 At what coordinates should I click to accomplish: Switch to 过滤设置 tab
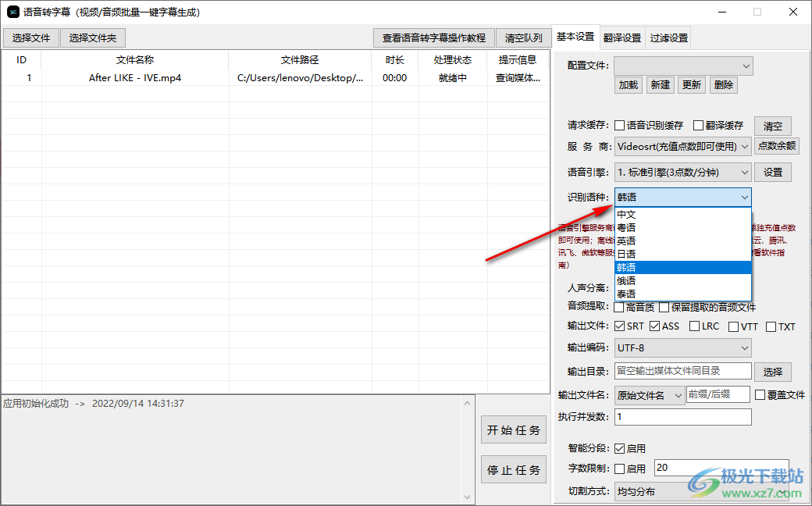click(x=669, y=38)
